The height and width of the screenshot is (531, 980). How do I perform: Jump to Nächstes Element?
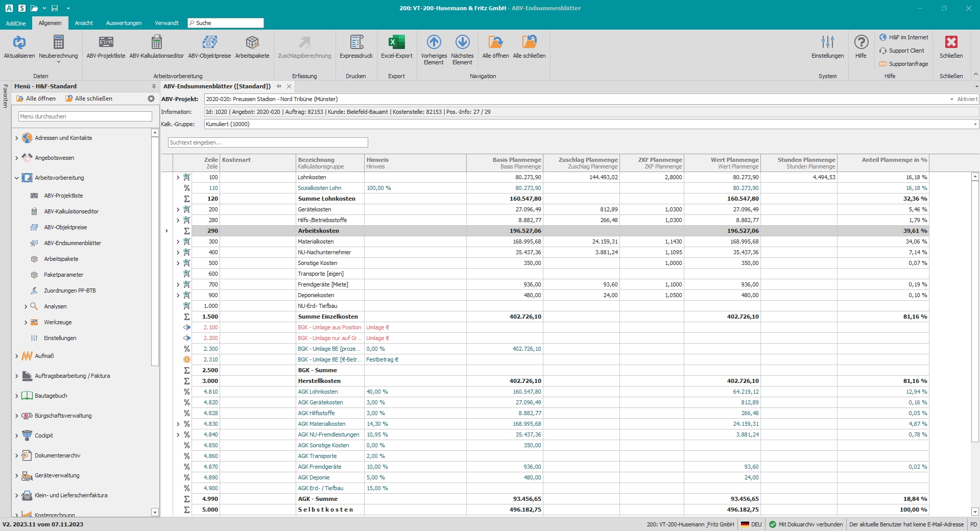[x=462, y=43]
